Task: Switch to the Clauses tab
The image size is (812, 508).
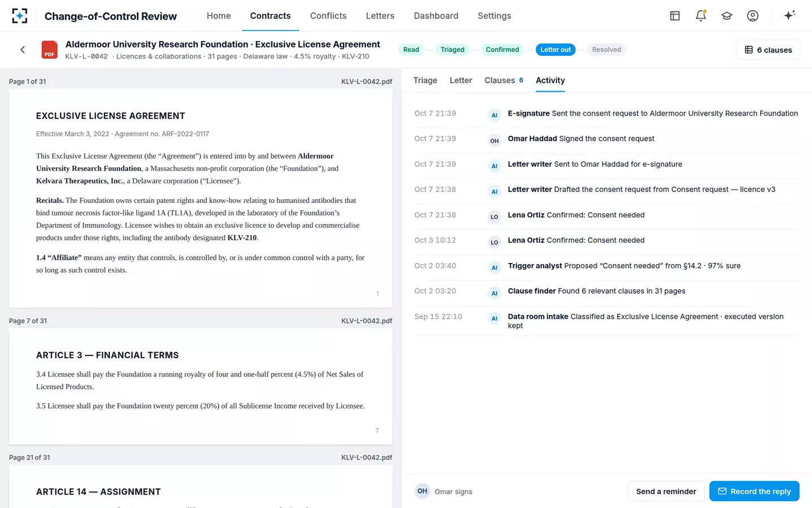Action: click(x=504, y=80)
